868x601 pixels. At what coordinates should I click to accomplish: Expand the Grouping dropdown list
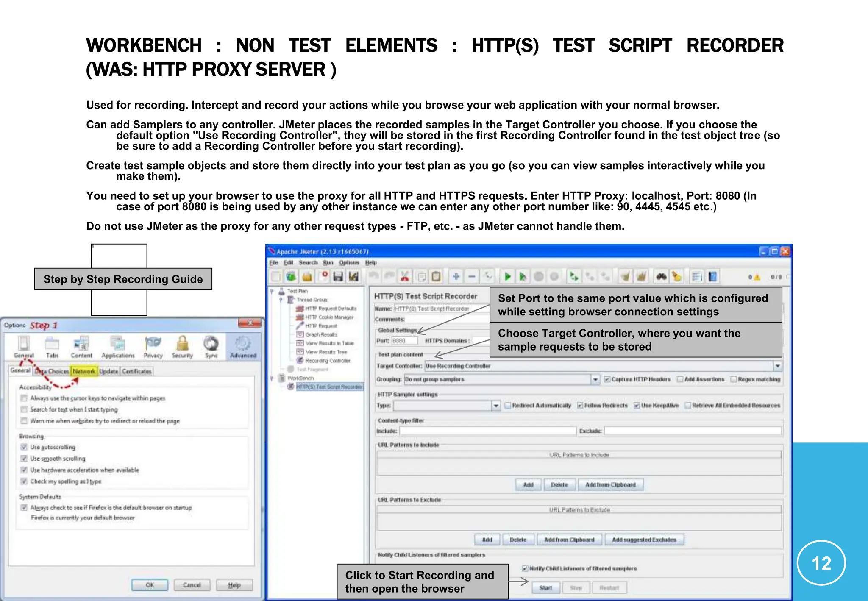pos(595,379)
